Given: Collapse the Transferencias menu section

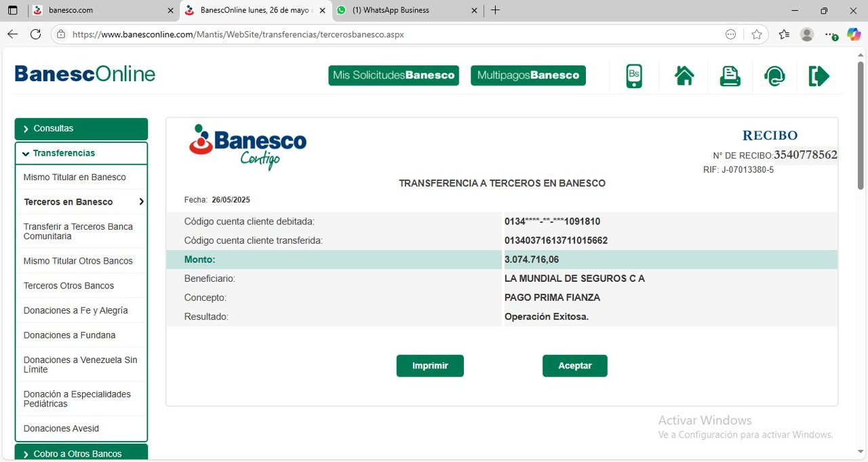Looking at the screenshot, I should [x=81, y=153].
